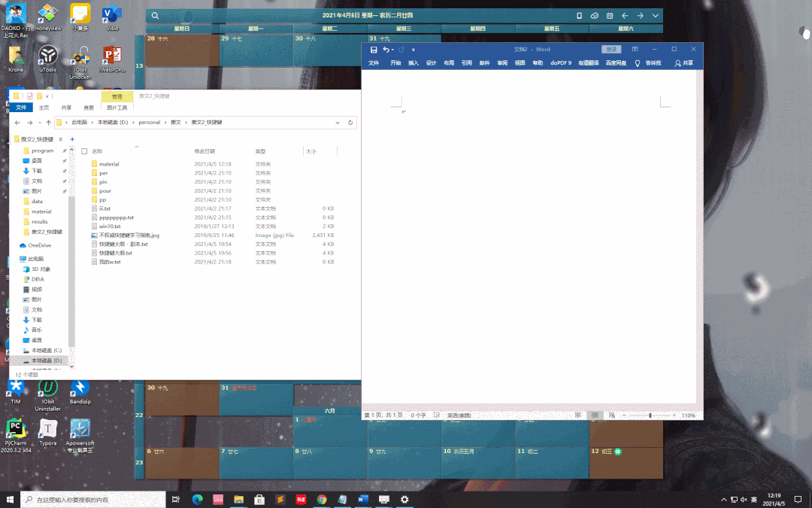Open the doPDF 9 tab in Word

click(561, 62)
